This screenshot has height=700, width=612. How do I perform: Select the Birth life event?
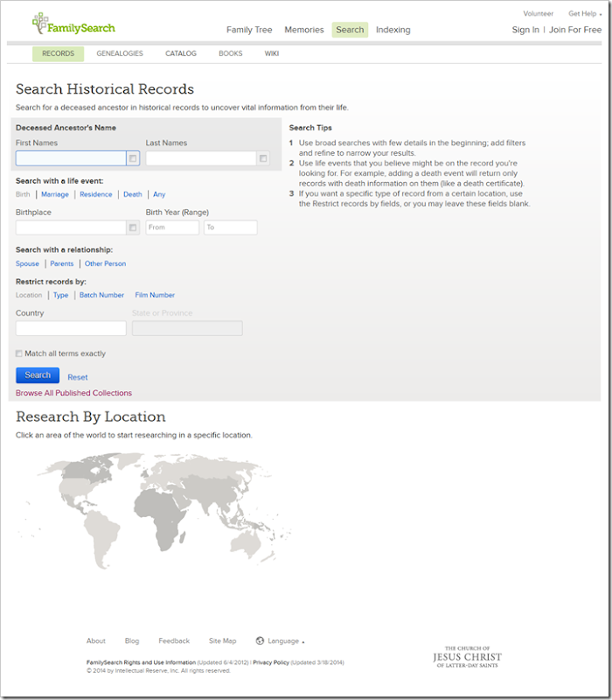coord(23,194)
